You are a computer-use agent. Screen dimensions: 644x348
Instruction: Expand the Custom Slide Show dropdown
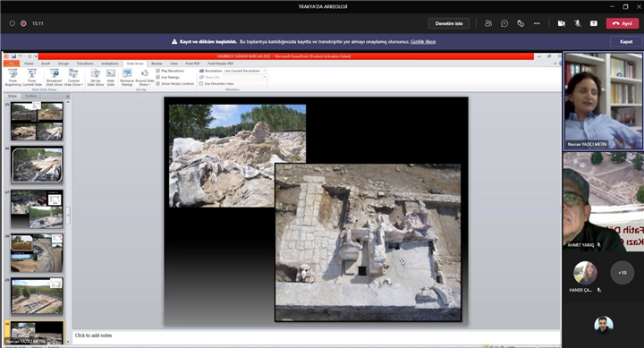coord(73,77)
